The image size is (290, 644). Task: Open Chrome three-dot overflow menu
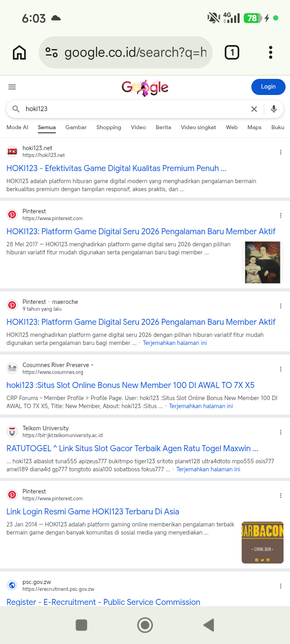271,52
